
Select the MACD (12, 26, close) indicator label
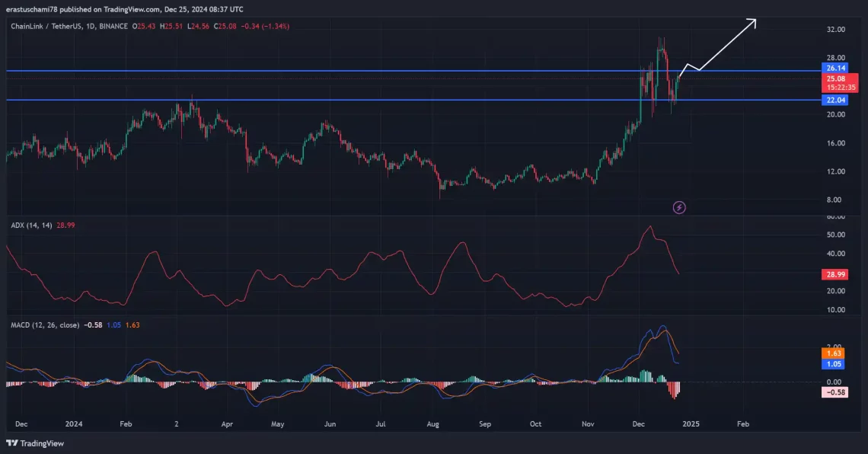46,323
